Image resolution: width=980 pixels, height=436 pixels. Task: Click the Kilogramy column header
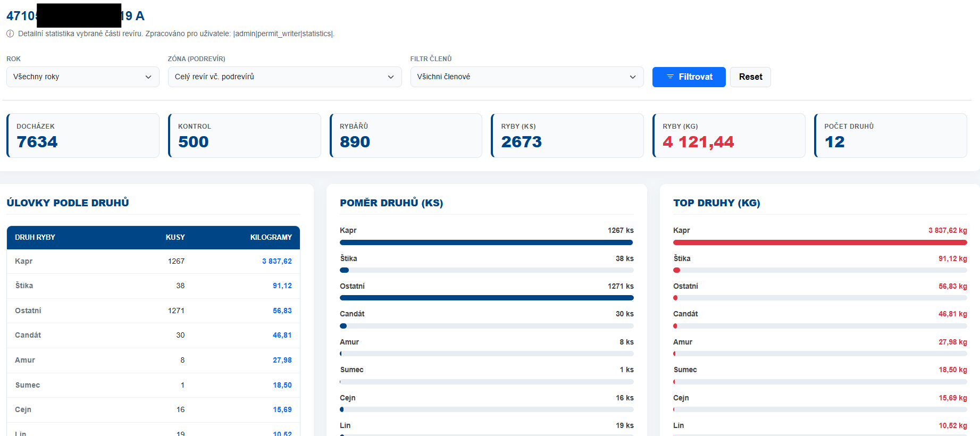271,238
